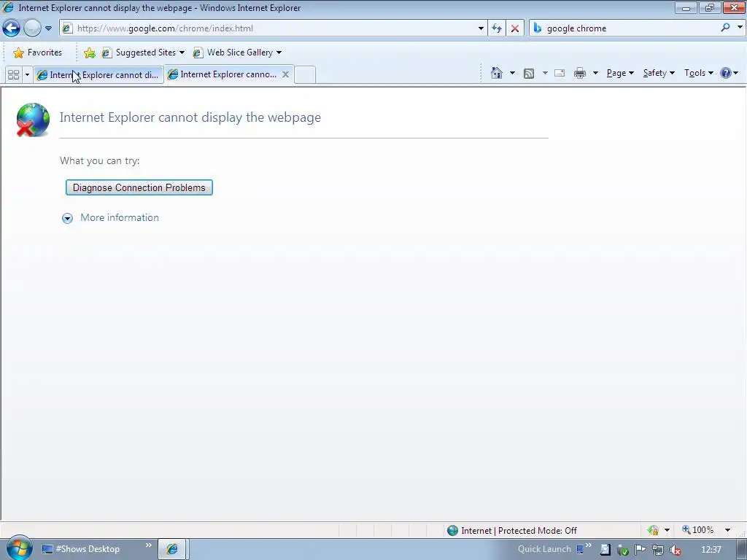Viewport: 747px width, 560px height.
Task: Open a new blank tab
Action: click(305, 75)
